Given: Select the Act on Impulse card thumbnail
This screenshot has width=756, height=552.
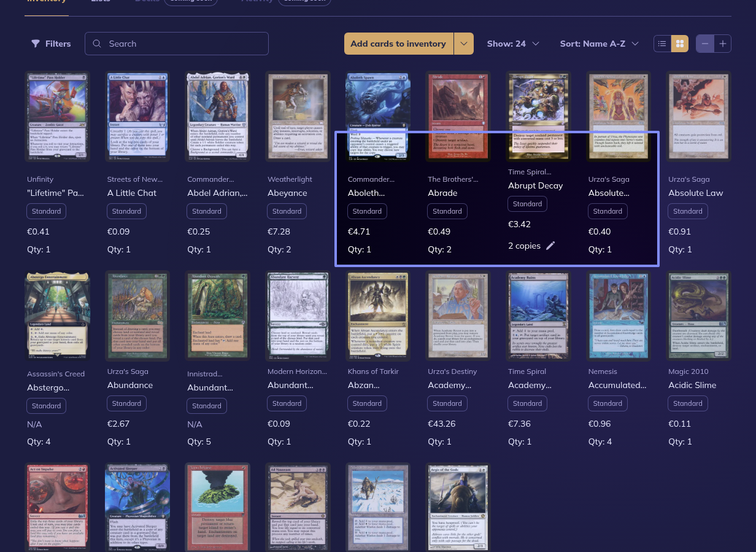Looking at the screenshot, I should (57, 507).
